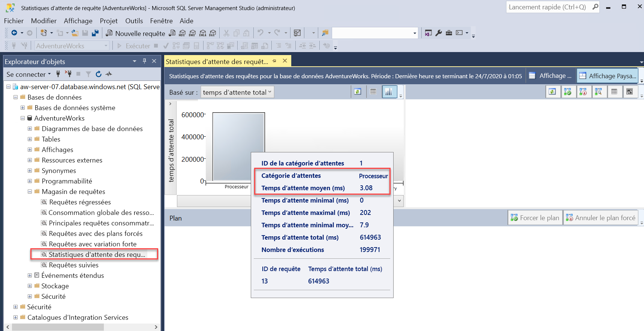Open the Outils menu
Screen dimensions: 644x331
(134, 21)
